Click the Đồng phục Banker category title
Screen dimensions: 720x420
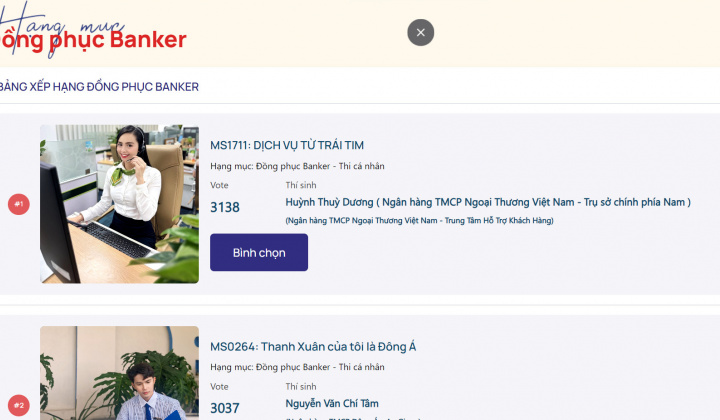(93, 40)
